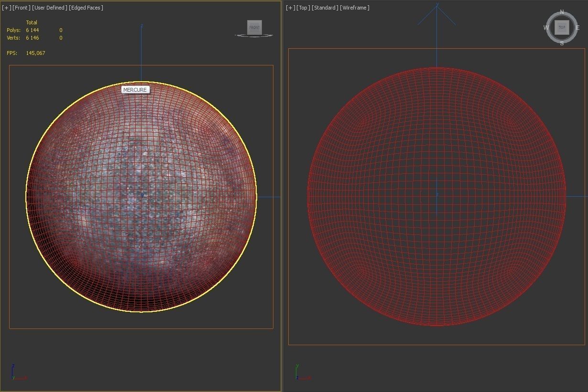Viewport: 588px width, 392px height.
Task: Open the [User Defined] shading quality menu
Action: 50,8
